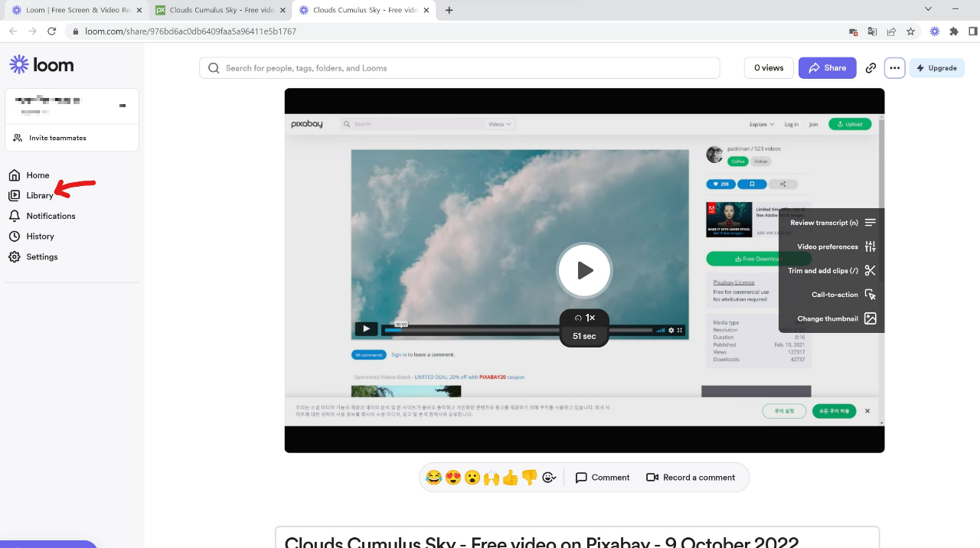The height and width of the screenshot is (548, 980).
Task: Select Change thumbnail option
Action: tap(836, 318)
